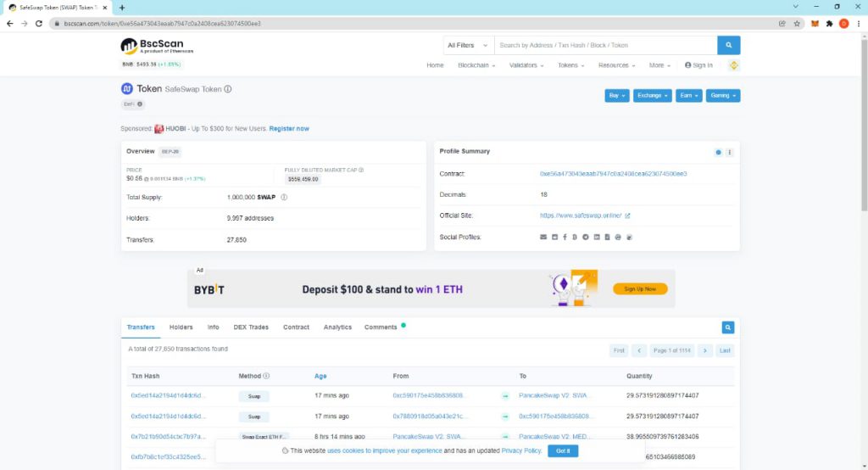
Task: Jump to the Last transactions page
Action: [725, 351]
